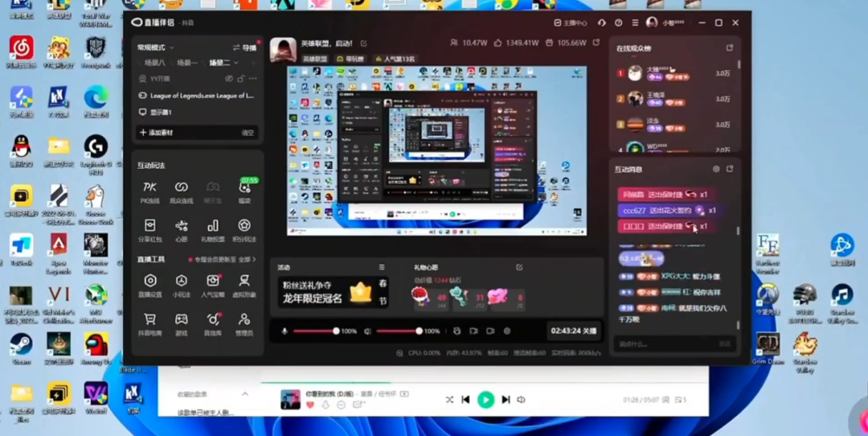The height and width of the screenshot is (436, 868).
Task: Click 清空 to clear sources
Action: click(x=248, y=133)
